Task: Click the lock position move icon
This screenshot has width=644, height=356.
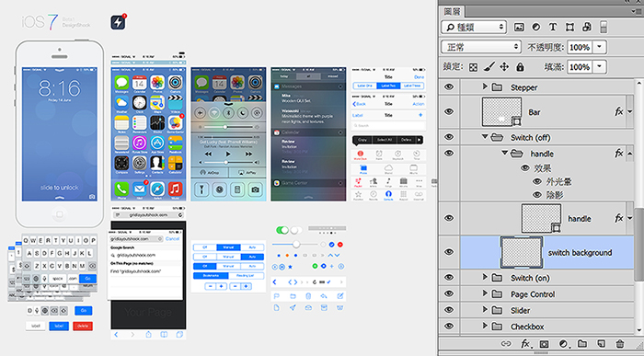Action: pos(504,66)
